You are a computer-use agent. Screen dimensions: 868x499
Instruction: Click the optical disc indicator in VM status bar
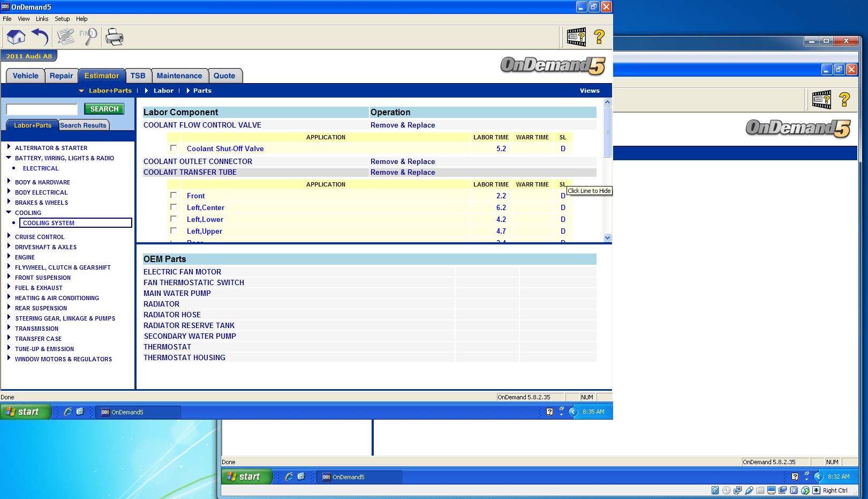(727, 490)
